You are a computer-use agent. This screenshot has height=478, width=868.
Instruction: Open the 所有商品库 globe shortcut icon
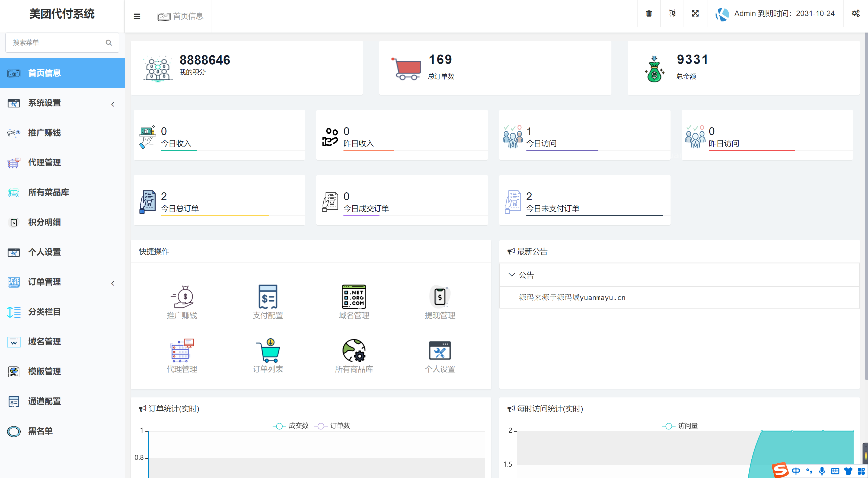354,350
